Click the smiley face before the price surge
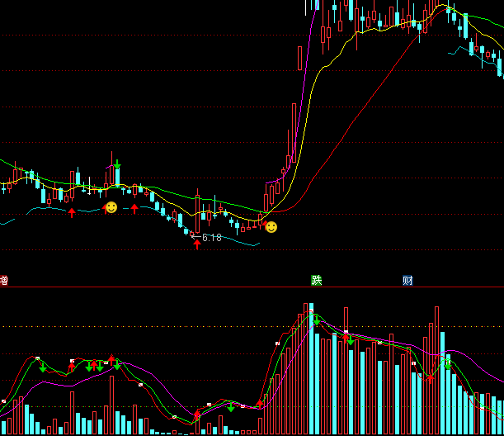The image size is (504, 436). (x=271, y=226)
